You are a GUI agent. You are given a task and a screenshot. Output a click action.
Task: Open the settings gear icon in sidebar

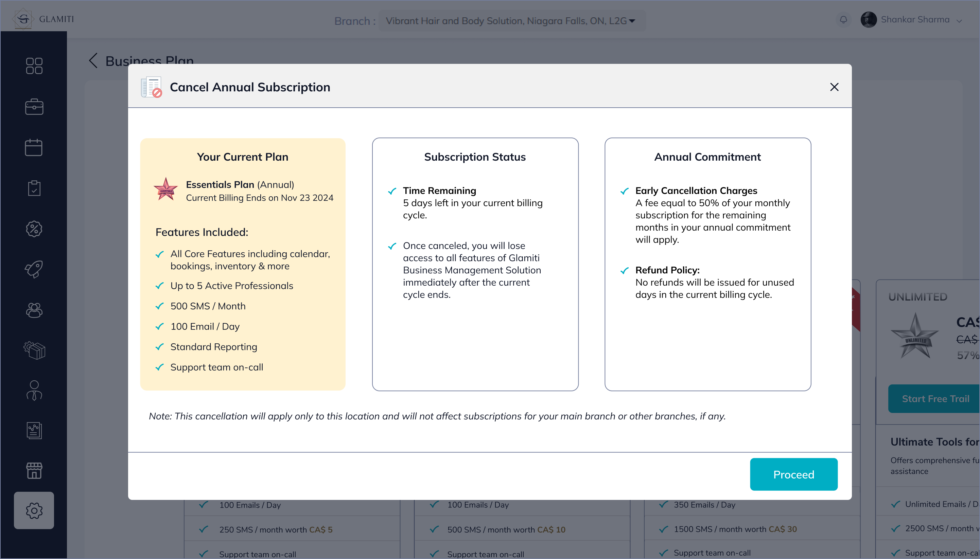(34, 511)
